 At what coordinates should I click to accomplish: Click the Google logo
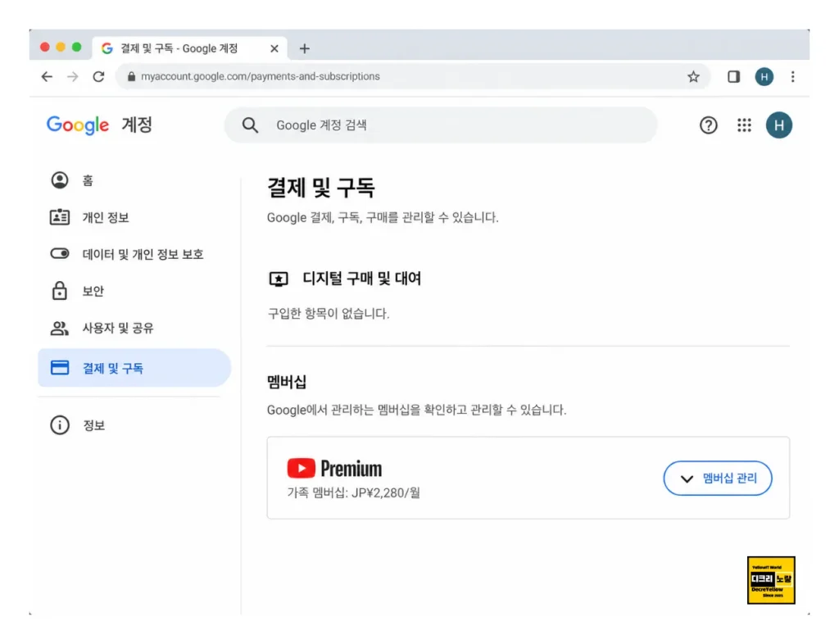pyautogui.click(x=78, y=125)
